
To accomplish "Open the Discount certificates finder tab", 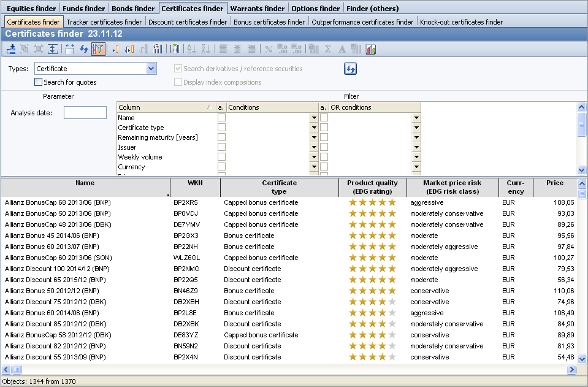I will point(188,22).
